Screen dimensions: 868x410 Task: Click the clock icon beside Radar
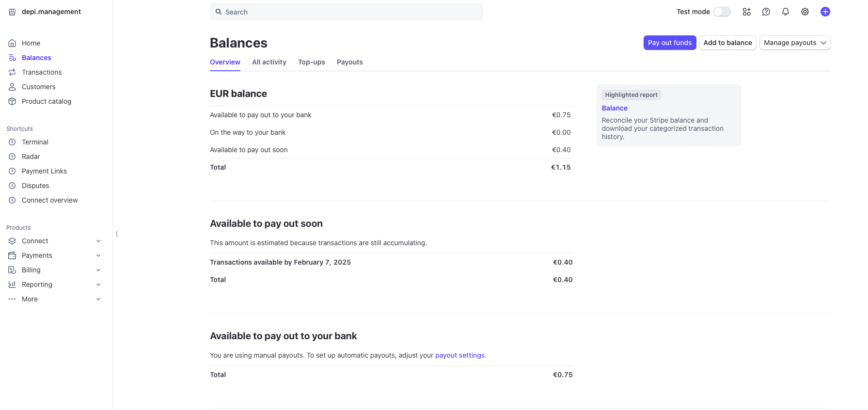pyautogui.click(x=12, y=157)
